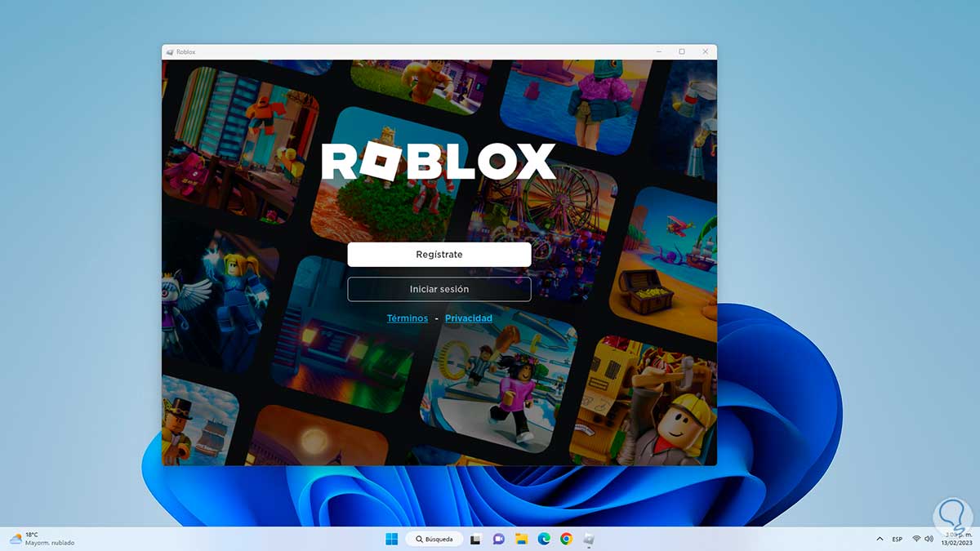The width and height of the screenshot is (980, 551).
Task: Maximize the Roblox window
Action: pyautogui.click(x=682, y=51)
